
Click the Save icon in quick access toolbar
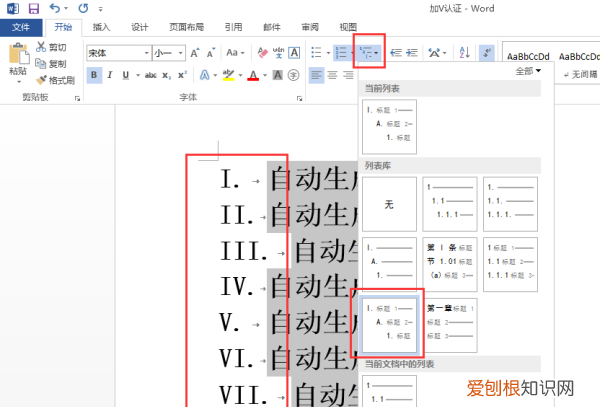pos(34,8)
